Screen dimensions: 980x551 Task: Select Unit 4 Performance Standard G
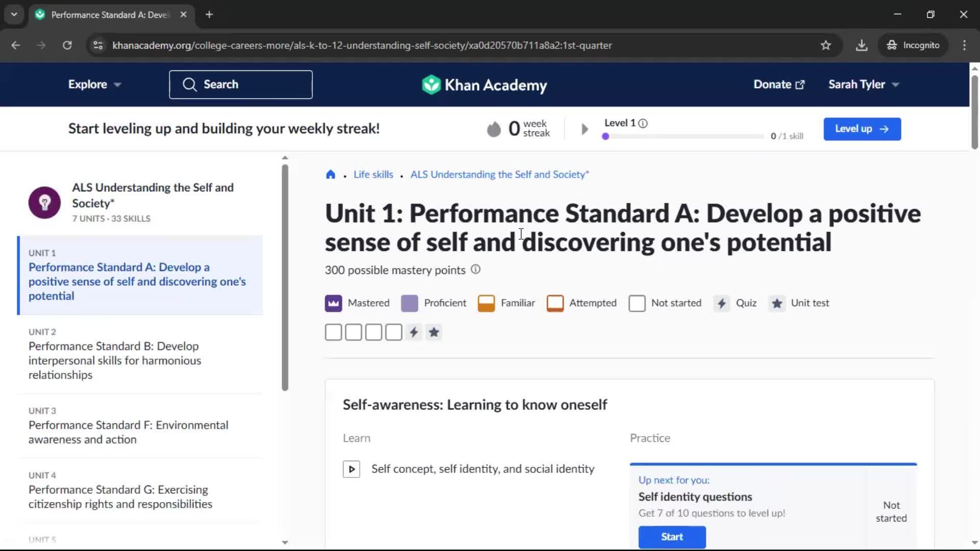click(140, 491)
